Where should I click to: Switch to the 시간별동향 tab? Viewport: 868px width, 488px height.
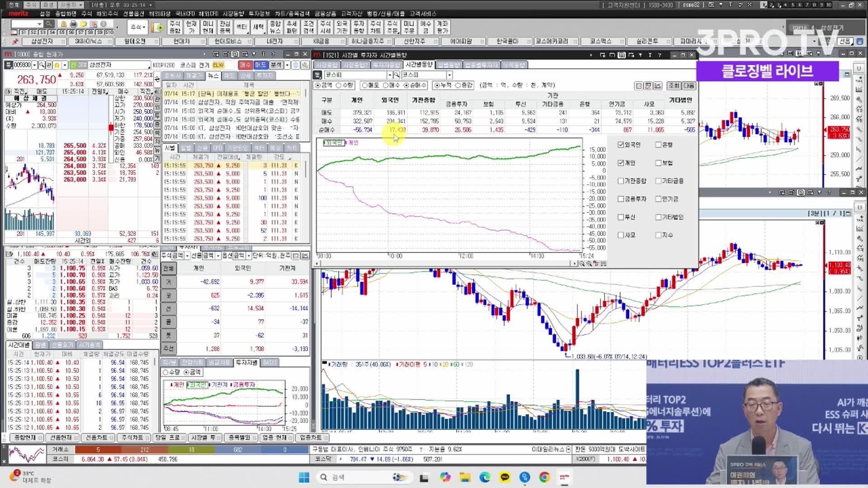coord(419,65)
